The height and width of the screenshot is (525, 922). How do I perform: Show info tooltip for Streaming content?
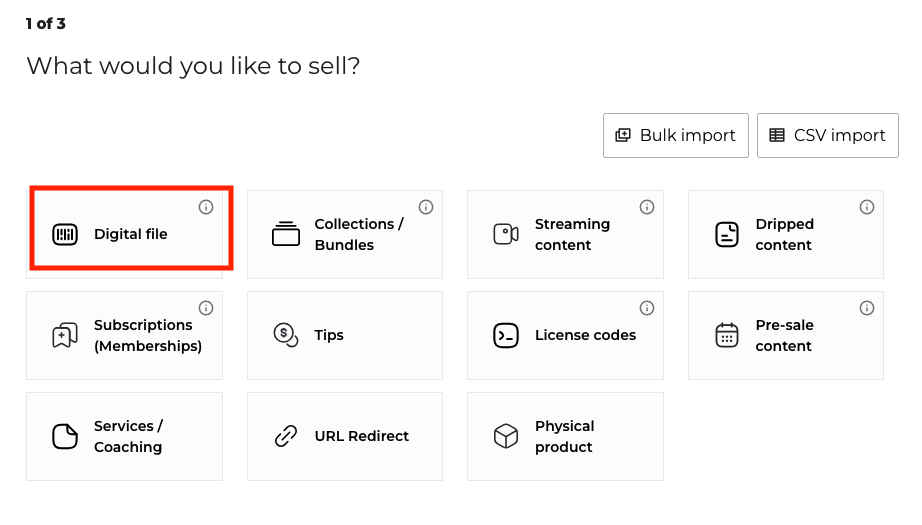point(647,207)
